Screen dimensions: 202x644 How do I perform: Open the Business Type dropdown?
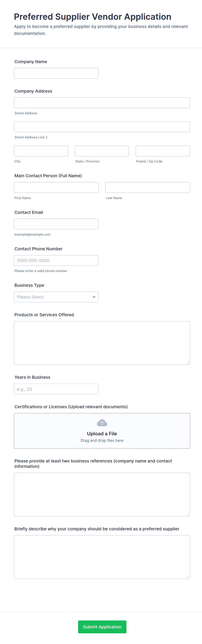tap(56, 297)
